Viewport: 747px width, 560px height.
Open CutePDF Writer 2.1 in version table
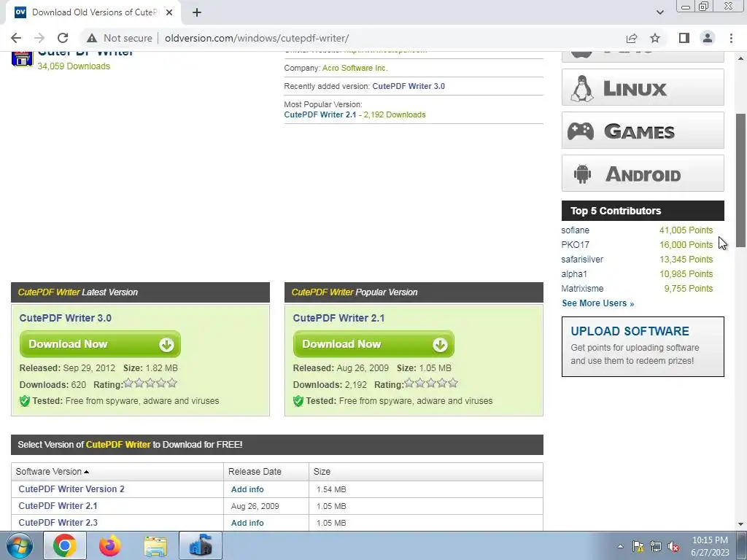(x=58, y=506)
